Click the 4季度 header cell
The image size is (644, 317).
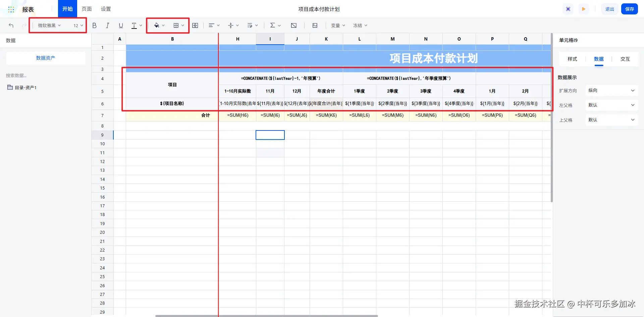pyautogui.click(x=459, y=91)
